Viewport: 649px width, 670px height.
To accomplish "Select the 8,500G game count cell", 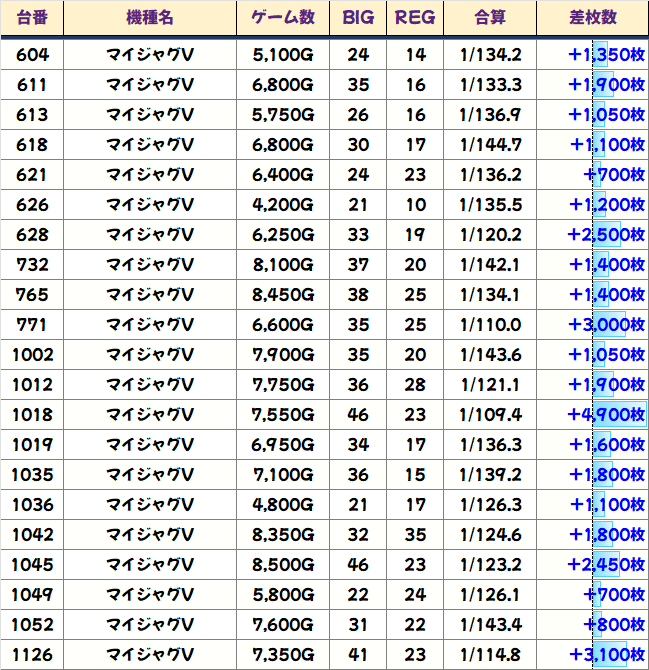I will point(283,564).
